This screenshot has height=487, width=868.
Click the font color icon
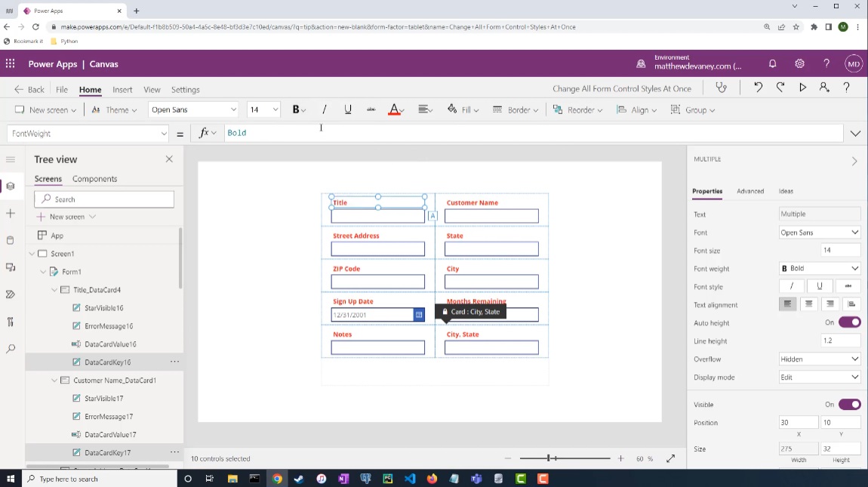click(x=393, y=109)
